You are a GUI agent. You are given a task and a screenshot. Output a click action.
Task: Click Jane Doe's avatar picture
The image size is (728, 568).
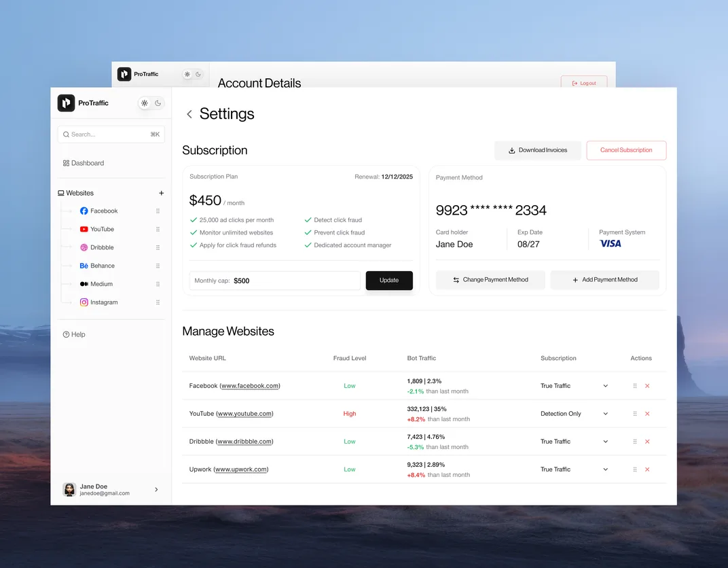click(70, 489)
